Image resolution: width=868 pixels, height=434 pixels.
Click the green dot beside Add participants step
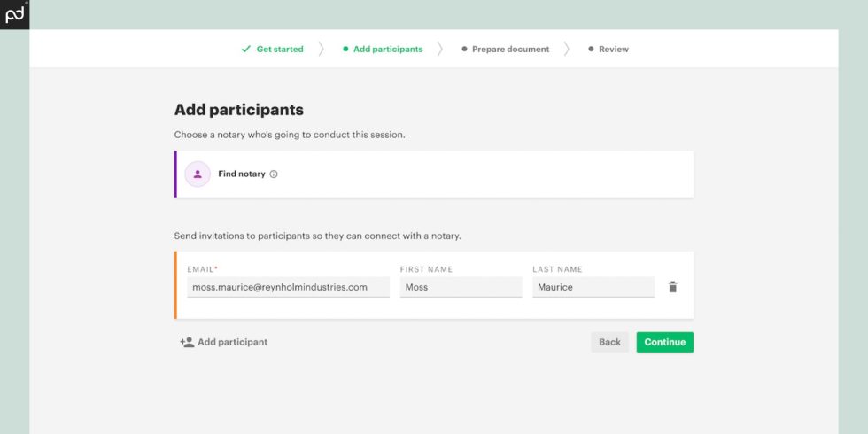[x=345, y=50]
